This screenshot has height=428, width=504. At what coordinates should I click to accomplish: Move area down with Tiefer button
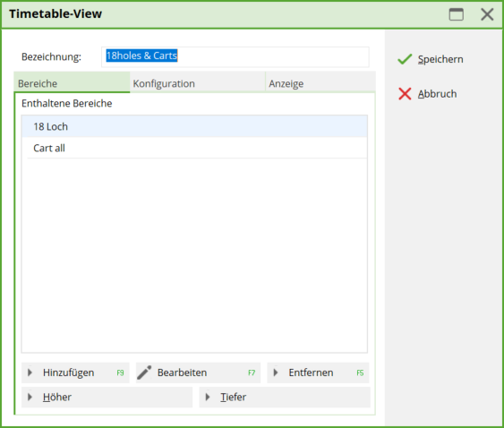(285, 398)
